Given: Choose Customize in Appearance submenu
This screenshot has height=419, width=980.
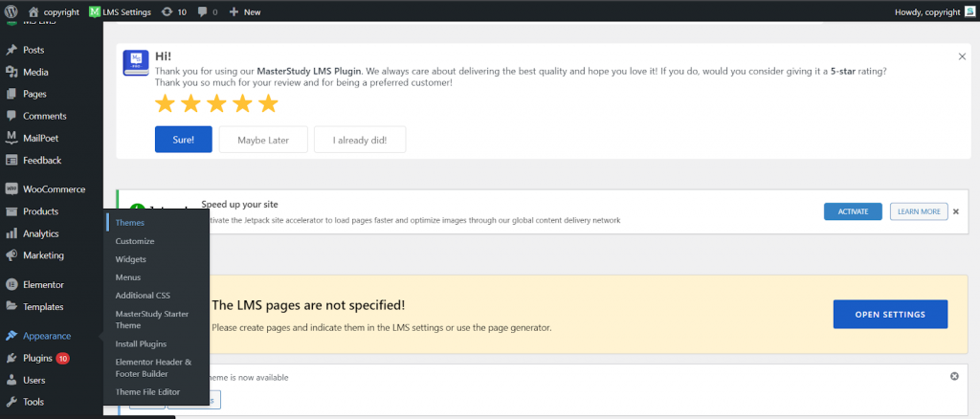Looking at the screenshot, I should click(x=135, y=241).
